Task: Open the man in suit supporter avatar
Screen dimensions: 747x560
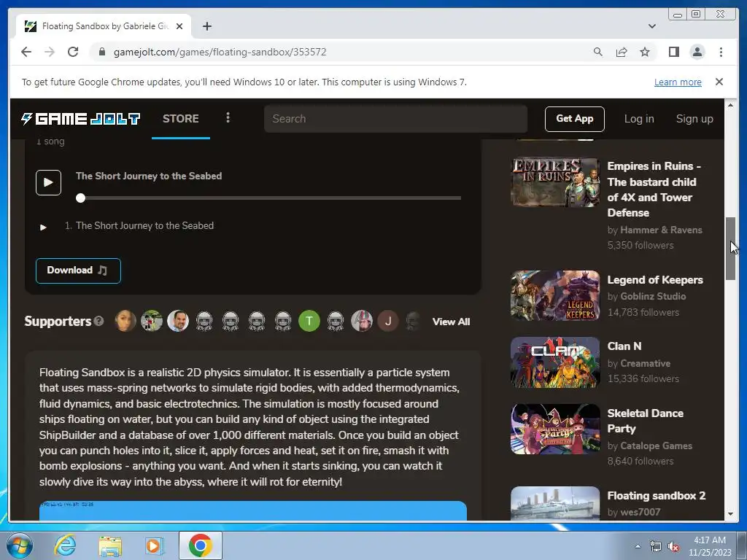Action: pyautogui.click(x=178, y=321)
